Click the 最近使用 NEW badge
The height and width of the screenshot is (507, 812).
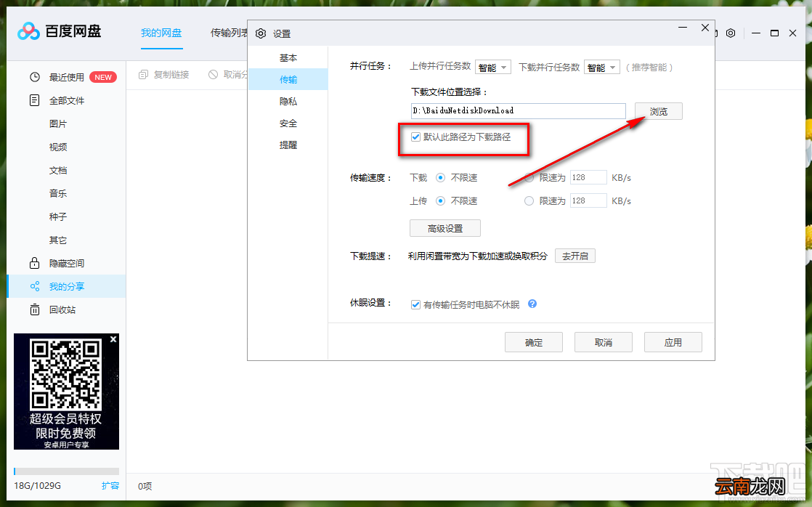coord(103,77)
